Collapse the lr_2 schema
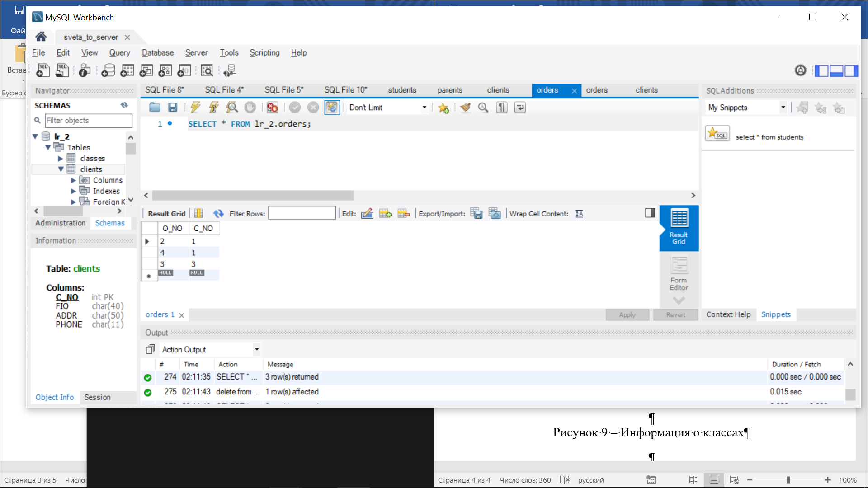This screenshot has width=868, height=488. click(x=35, y=136)
